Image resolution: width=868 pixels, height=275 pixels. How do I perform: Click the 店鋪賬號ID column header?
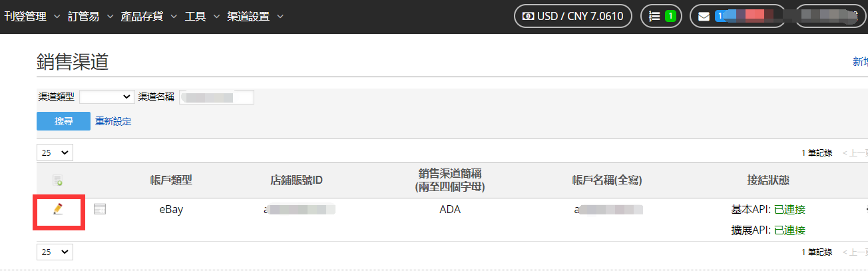click(x=296, y=180)
